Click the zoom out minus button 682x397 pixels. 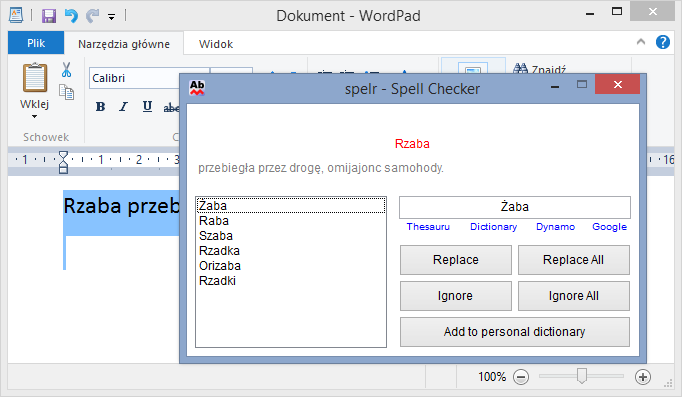pyautogui.click(x=521, y=377)
